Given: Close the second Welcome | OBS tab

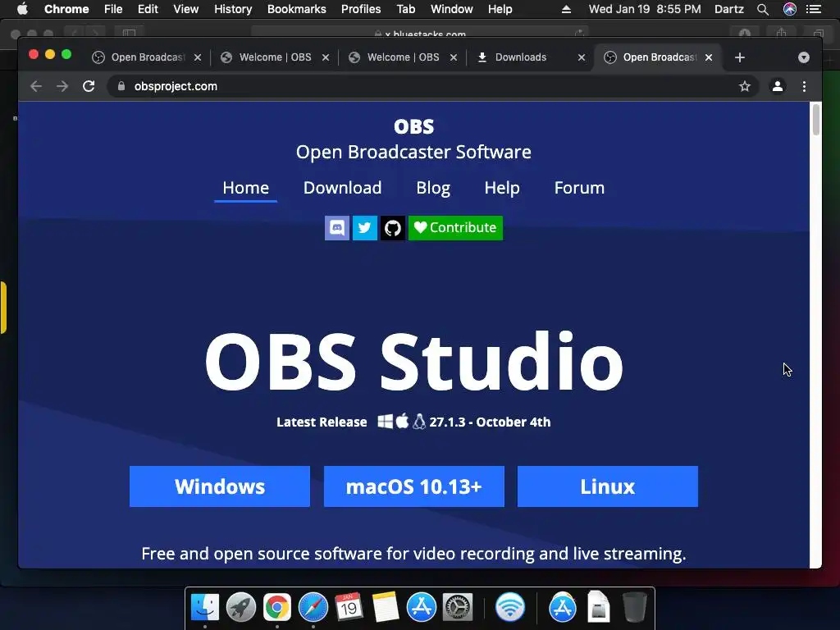Looking at the screenshot, I should click(453, 57).
